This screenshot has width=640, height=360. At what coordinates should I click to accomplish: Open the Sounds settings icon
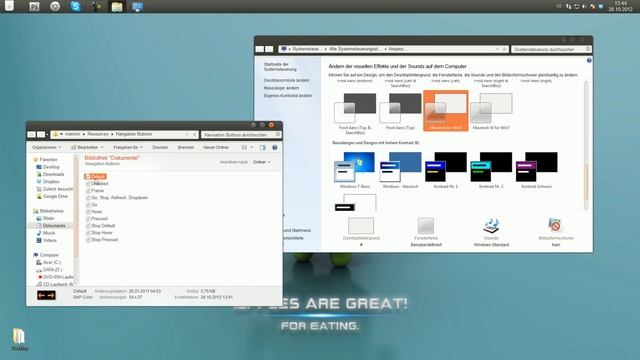click(491, 226)
